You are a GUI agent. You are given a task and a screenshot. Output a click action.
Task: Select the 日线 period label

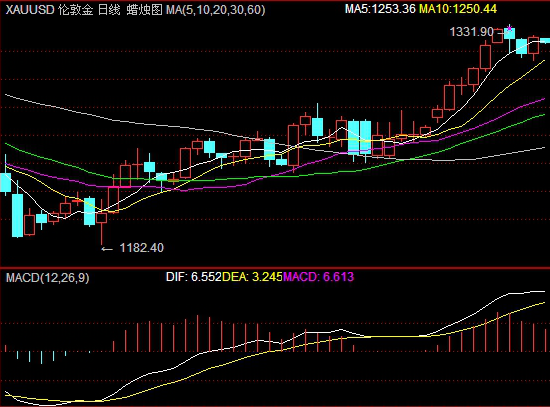click(x=109, y=9)
